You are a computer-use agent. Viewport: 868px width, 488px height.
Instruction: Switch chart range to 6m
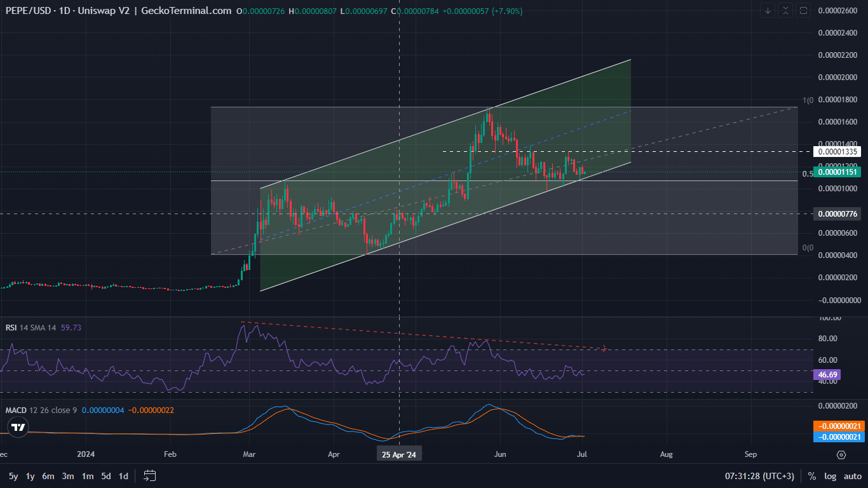(x=48, y=476)
